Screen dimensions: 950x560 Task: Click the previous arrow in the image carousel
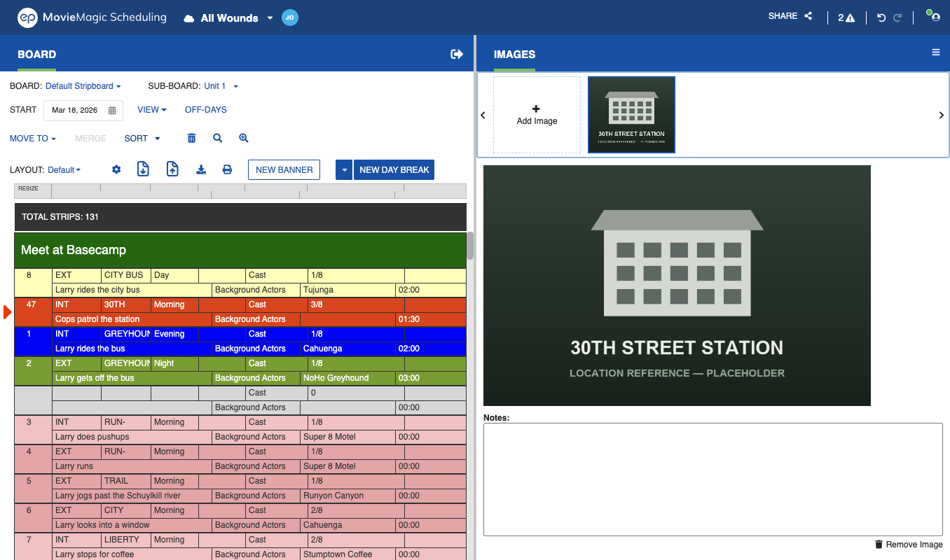pos(483,115)
